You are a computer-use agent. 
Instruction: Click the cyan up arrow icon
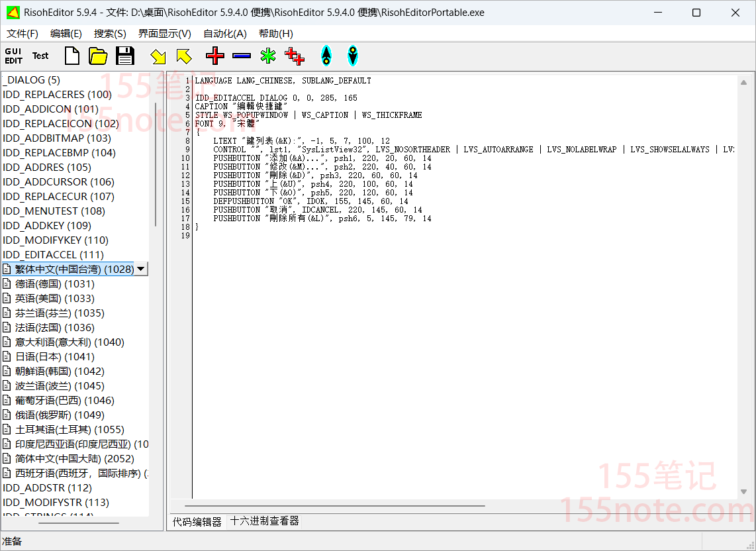[326, 56]
